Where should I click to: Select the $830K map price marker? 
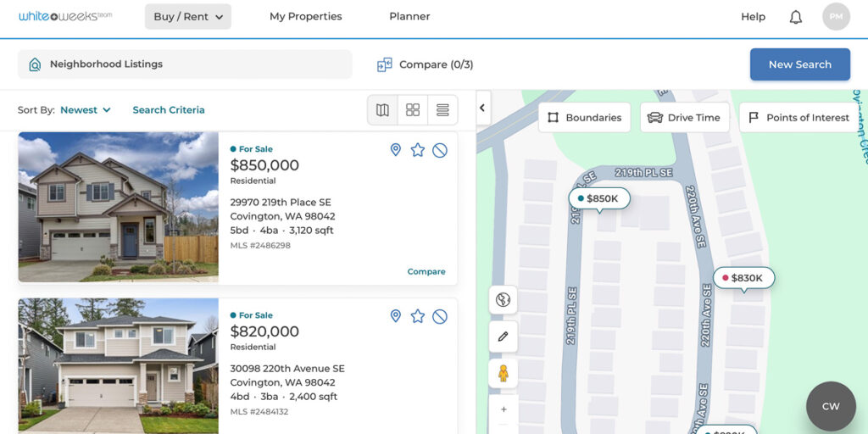click(x=744, y=278)
